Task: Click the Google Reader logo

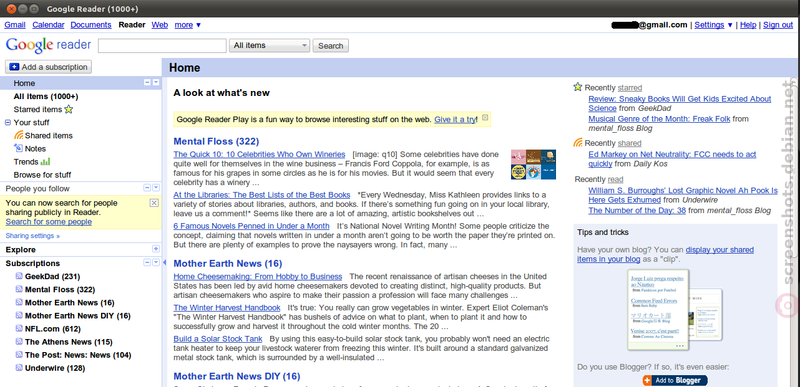Action: pyautogui.click(x=48, y=45)
